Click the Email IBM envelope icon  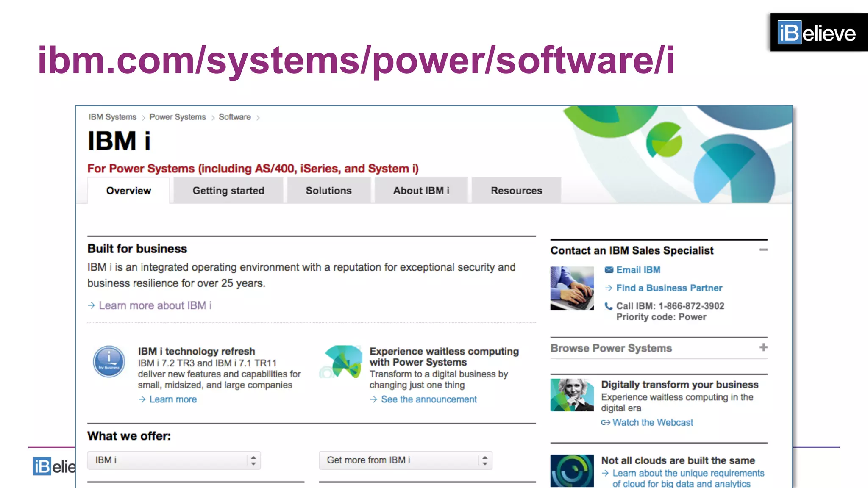609,270
